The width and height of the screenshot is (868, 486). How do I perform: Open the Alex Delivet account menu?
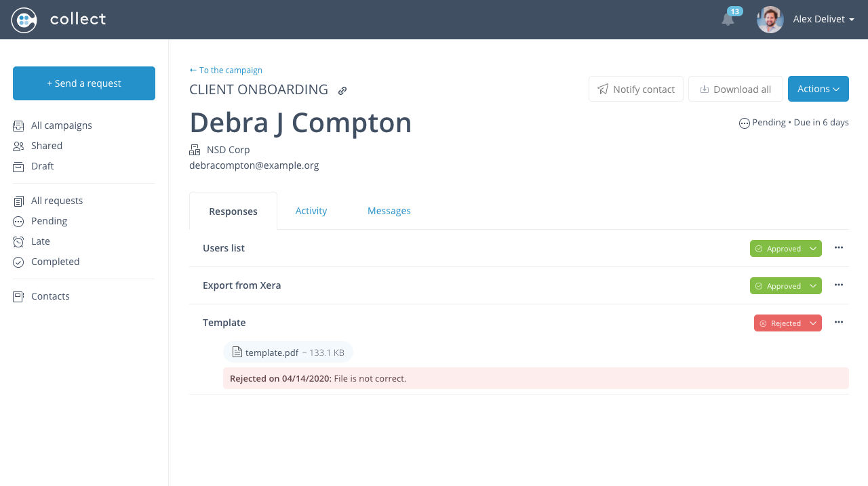pos(823,20)
